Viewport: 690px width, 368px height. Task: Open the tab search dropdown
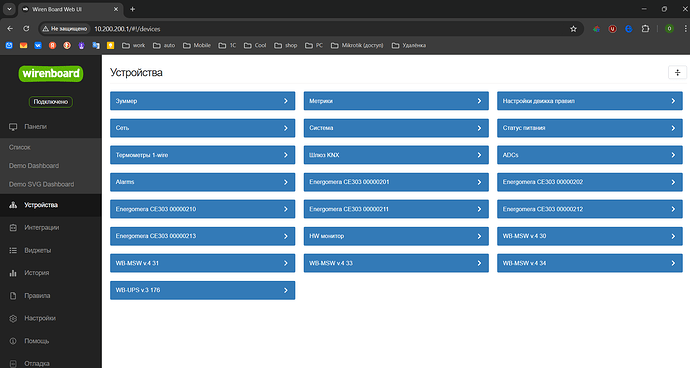[x=9, y=9]
